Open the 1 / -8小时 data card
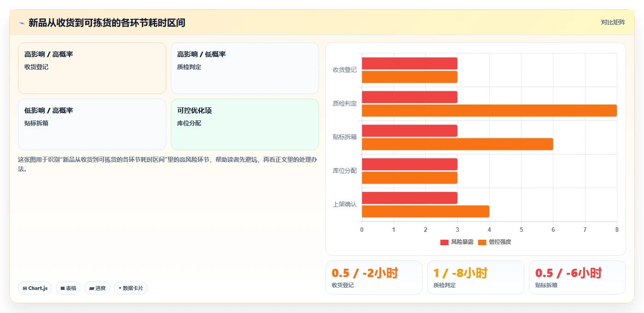Image resolution: width=644 pixels, height=313 pixels. (x=476, y=278)
